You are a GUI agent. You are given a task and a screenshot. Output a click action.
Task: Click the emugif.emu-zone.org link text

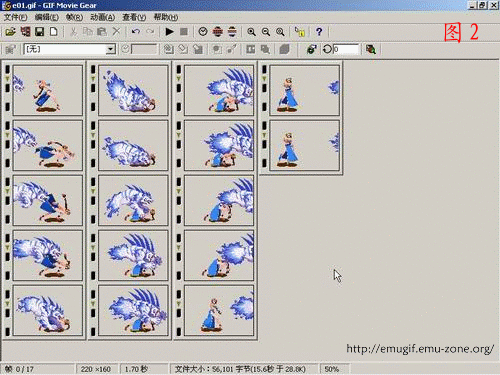(420, 349)
